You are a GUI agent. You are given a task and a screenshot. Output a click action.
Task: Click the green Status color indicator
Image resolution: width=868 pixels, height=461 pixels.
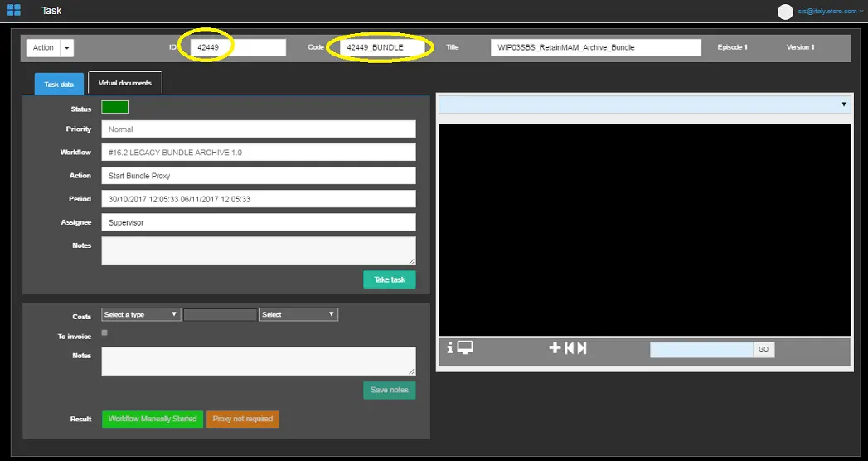click(x=114, y=107)
